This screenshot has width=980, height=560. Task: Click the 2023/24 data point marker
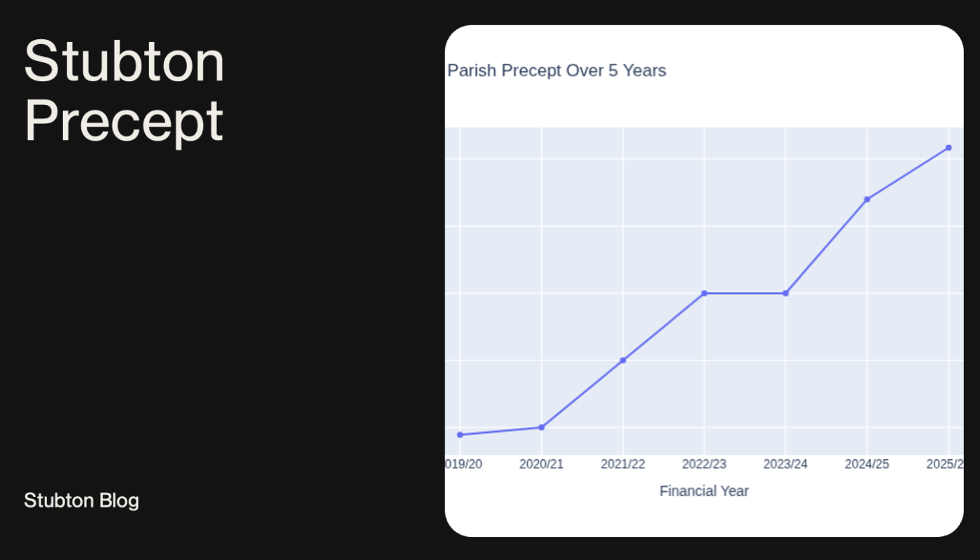[x=785, y=293]
